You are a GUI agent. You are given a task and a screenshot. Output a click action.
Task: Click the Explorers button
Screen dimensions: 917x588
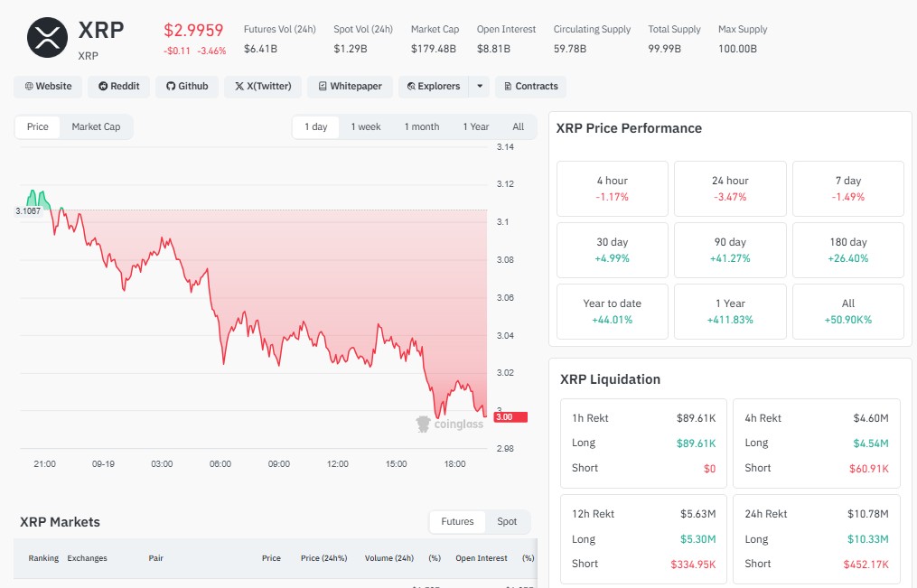coord(434,87)
